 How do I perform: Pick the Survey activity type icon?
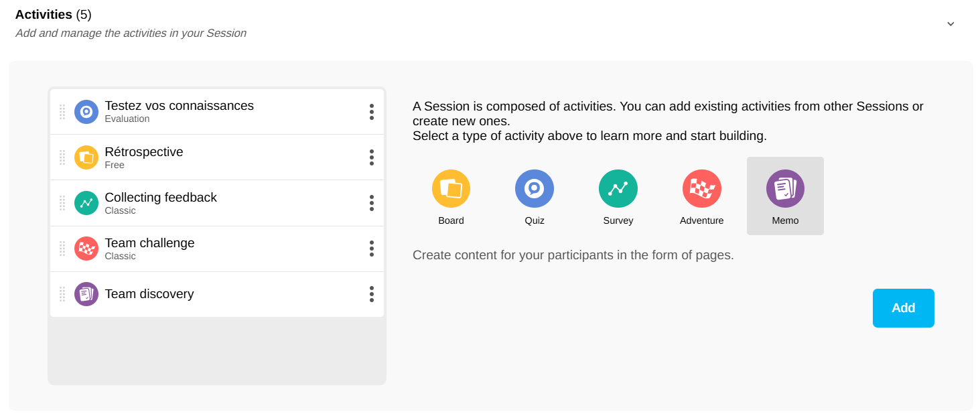[x=618, y=189]
